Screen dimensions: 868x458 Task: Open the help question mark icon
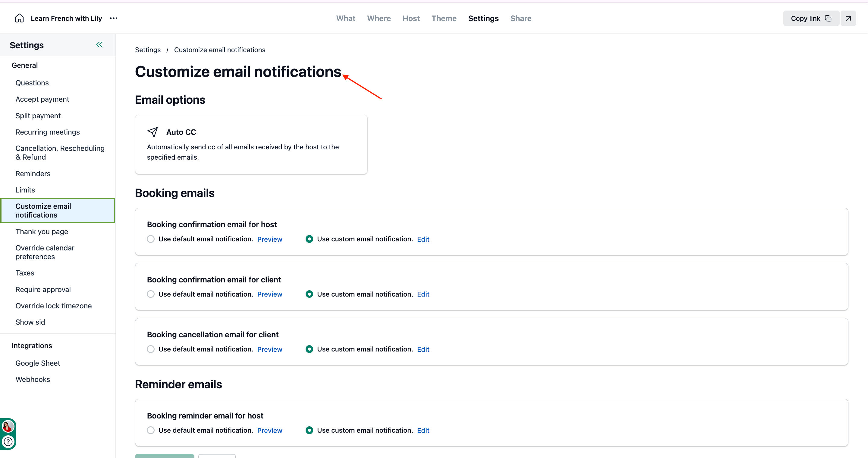tap(8, 441)
